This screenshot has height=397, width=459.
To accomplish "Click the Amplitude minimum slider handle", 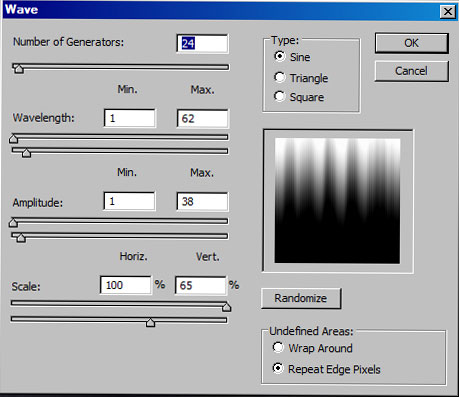I will 13,222.
